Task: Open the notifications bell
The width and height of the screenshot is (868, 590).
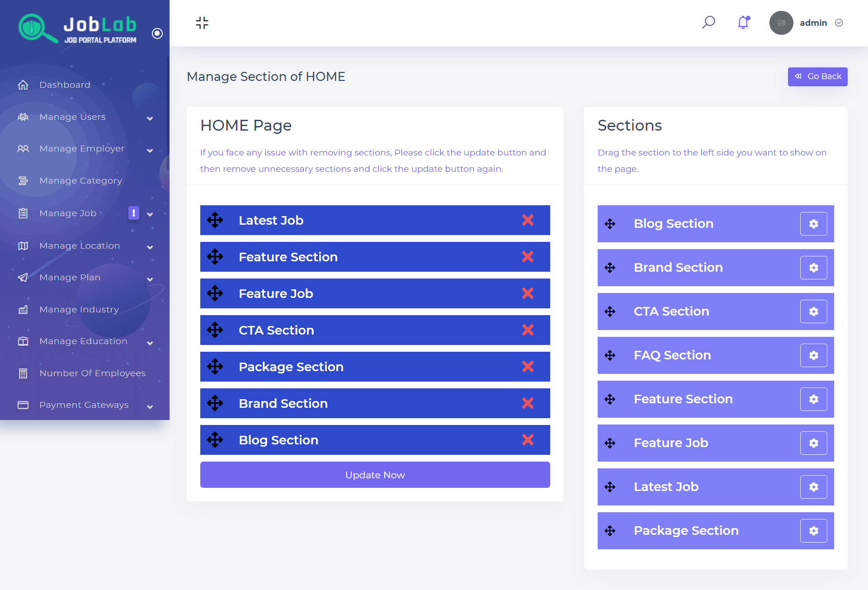Action: 743,23
